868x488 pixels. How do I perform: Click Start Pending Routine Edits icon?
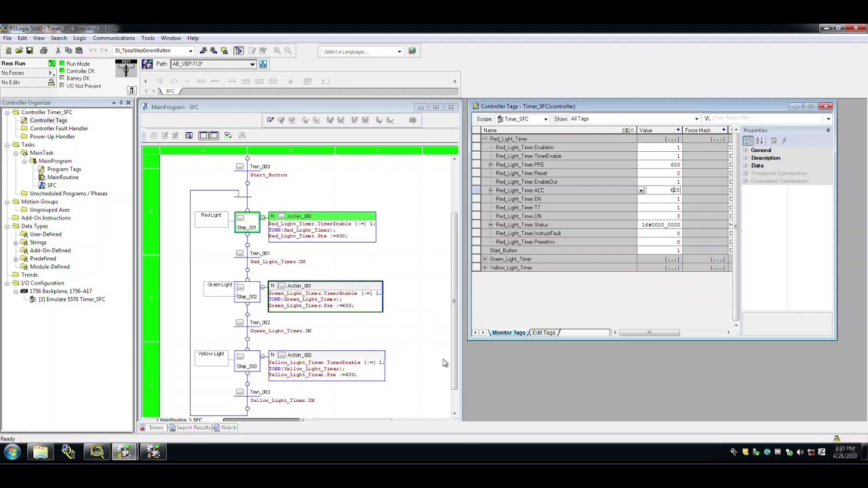(270, 120)
